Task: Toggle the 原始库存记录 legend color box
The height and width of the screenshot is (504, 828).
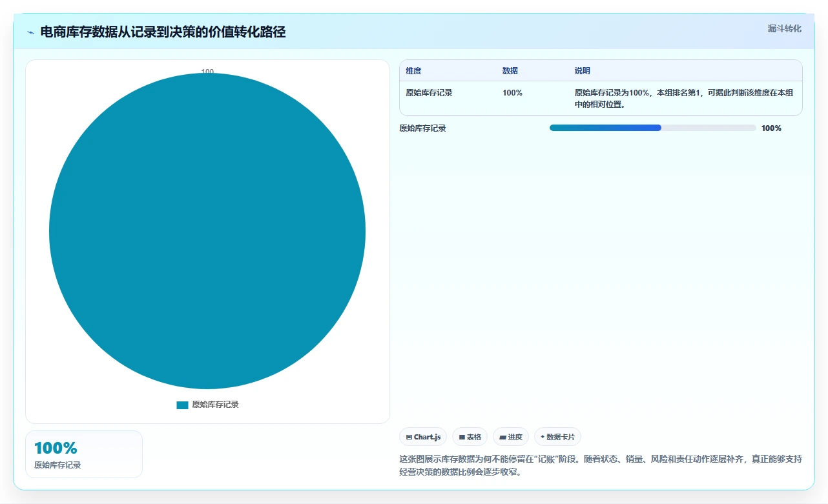Action: click(182, 405)
